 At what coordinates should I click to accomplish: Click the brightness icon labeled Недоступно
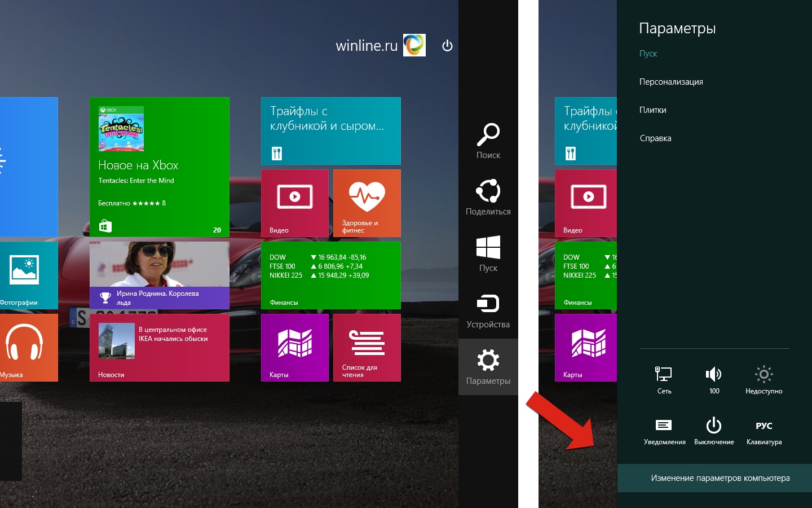coord(764,374)
